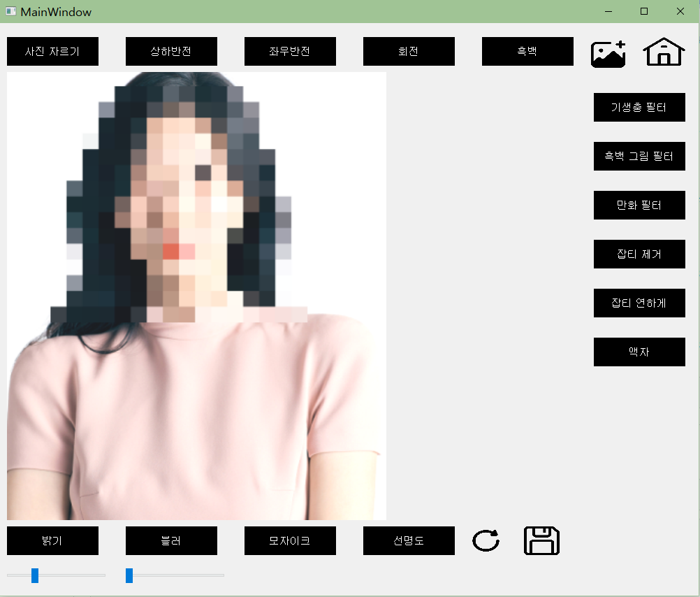This screenshot has width=700, height=597.
Task: Click the add image icon
Action: point(607,51)
